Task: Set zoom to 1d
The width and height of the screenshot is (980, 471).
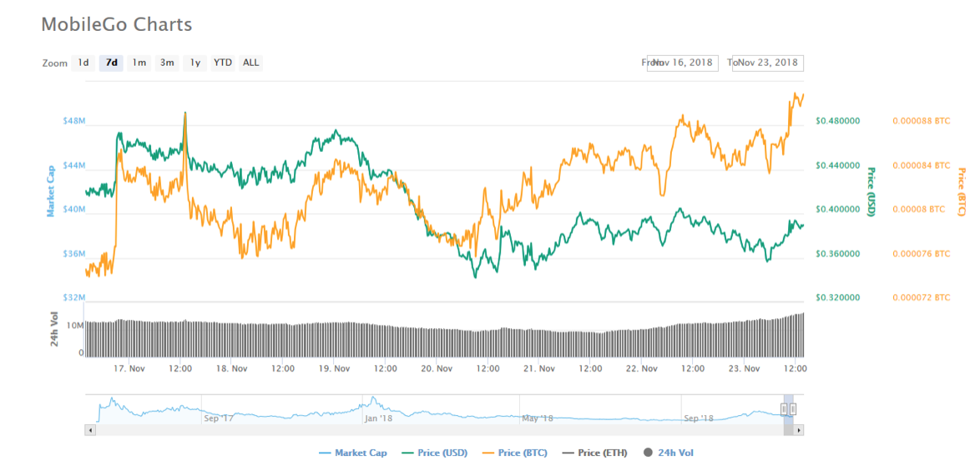Action: 83,63
